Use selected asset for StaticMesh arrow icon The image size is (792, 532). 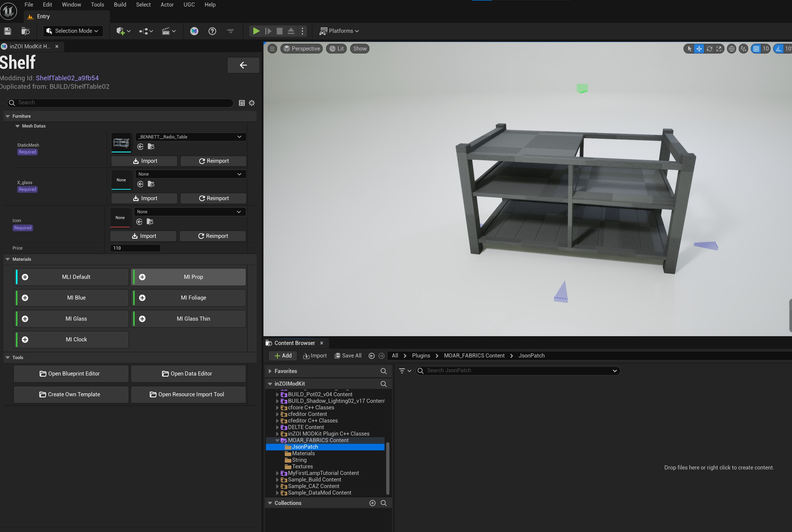(x=140, y=147)
